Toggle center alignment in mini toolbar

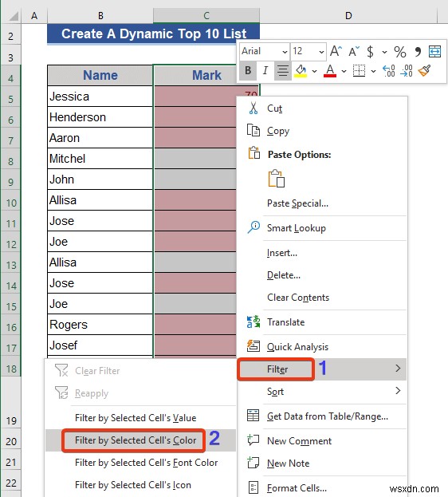[x=283, y=70]
